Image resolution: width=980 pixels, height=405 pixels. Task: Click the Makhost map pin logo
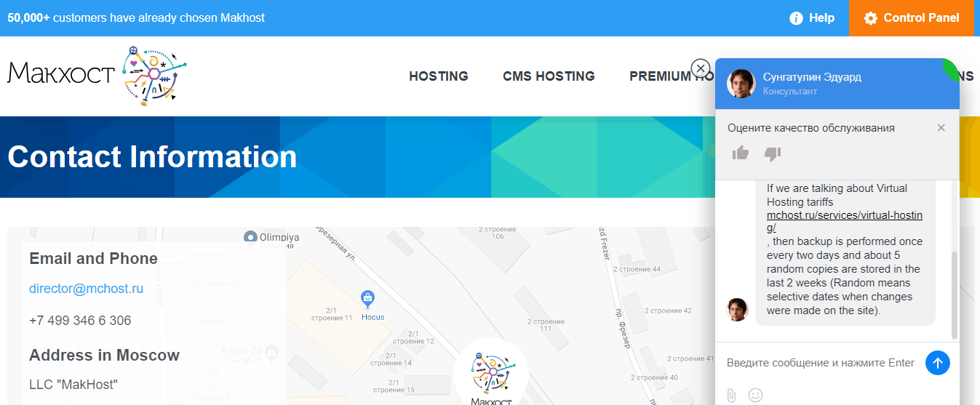click(x=491, y=372)
